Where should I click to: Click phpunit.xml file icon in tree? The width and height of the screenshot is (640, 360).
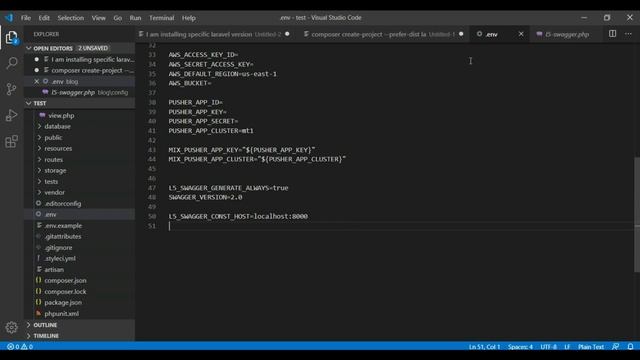pos(38,313)
